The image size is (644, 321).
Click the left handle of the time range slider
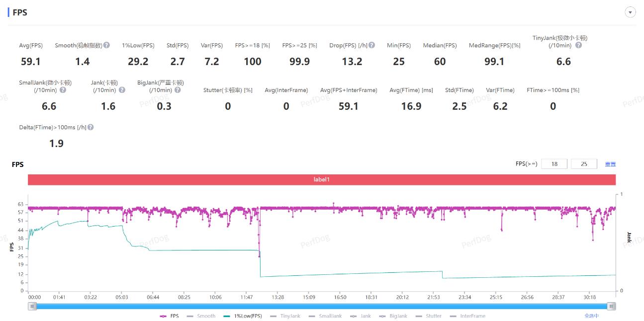coord(33,307)
